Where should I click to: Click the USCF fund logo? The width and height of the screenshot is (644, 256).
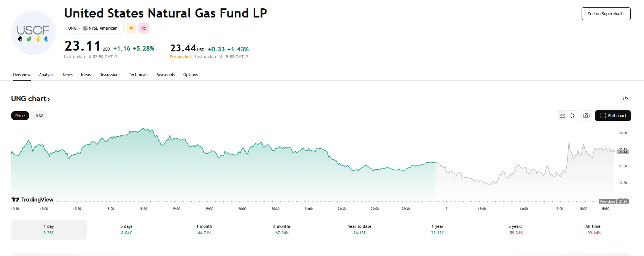pyautogui.click(x=33, y=33)
